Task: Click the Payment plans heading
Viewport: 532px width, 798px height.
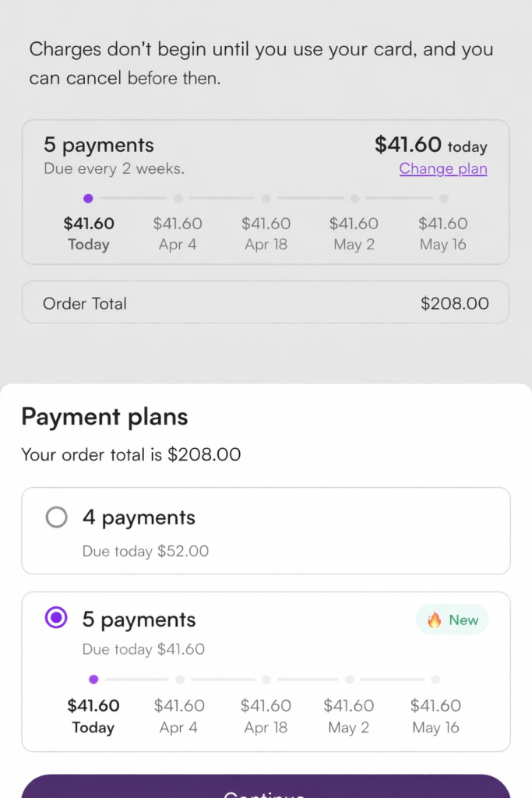Action: tap(104, 417)
